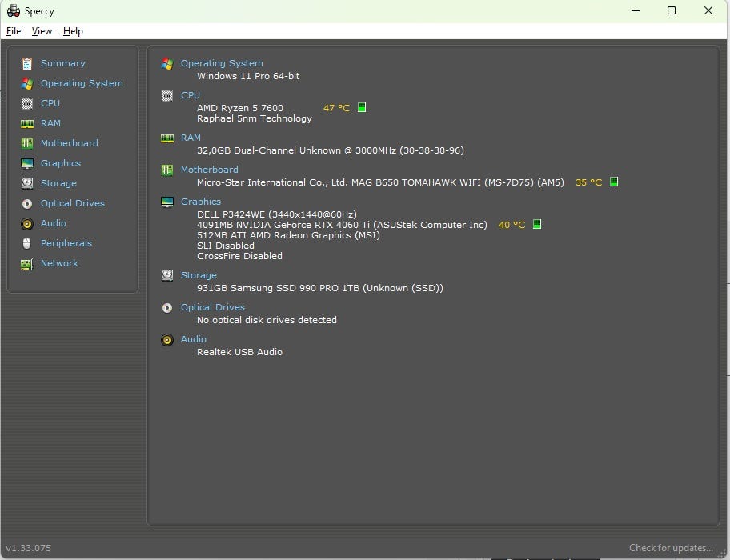Open Graphics heading link in main panel
Screen dimensions: 730x560
[x=201, y=202]
